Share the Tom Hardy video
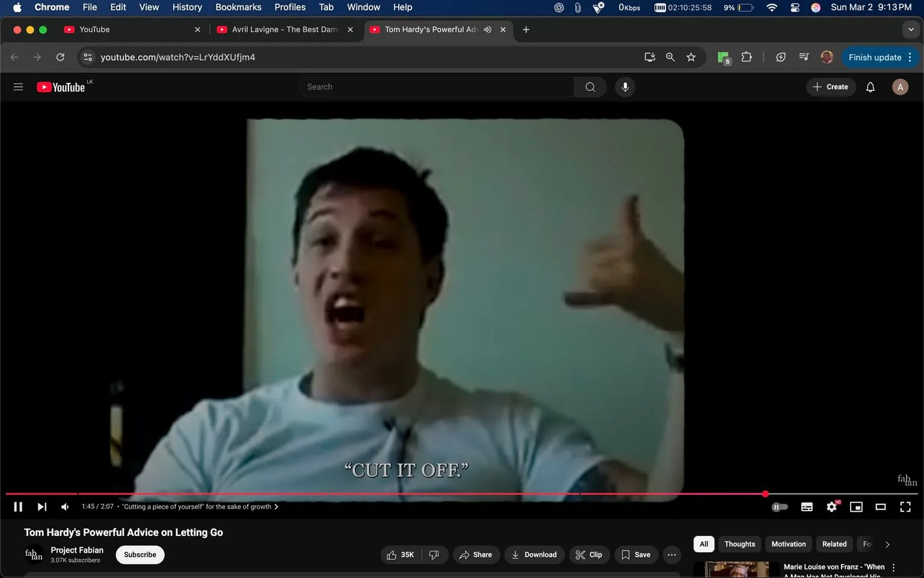The width and height of the screenshot is (924, 578). (476, 555)
